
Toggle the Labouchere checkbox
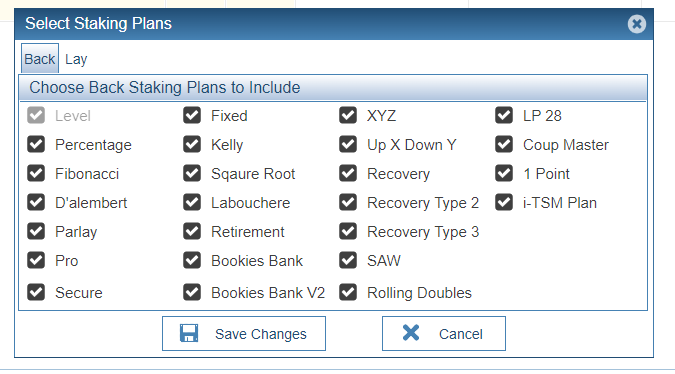(192, 202)
